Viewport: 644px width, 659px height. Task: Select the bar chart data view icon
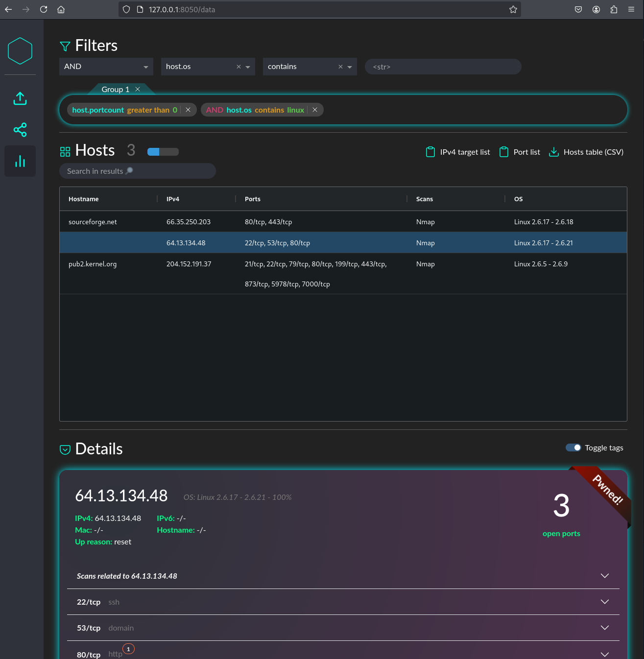coord(20,161)
